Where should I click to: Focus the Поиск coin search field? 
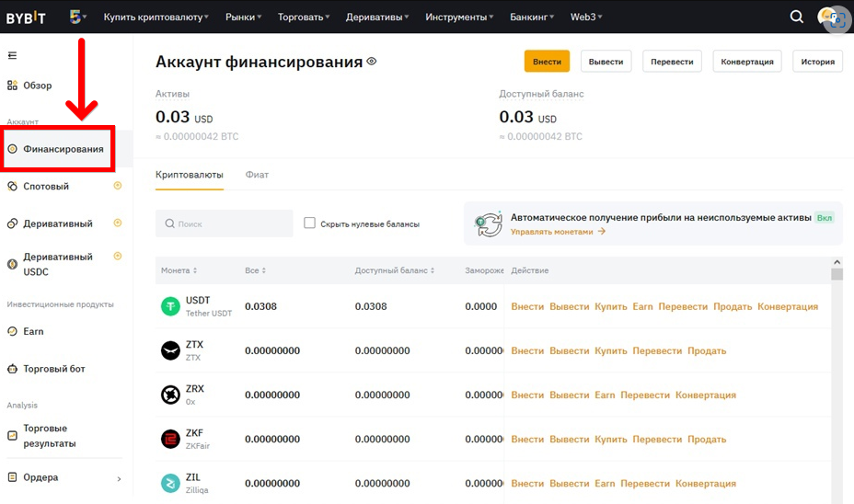[x=224, y=223]
